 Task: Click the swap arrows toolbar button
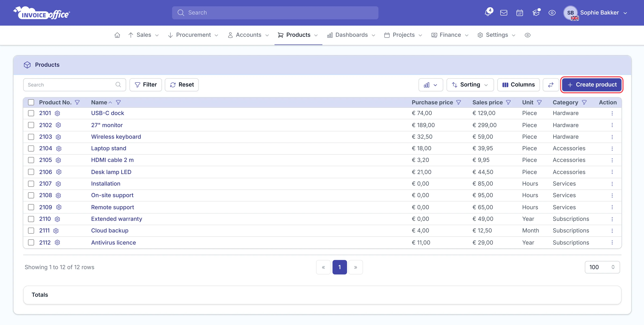(551, 85)
